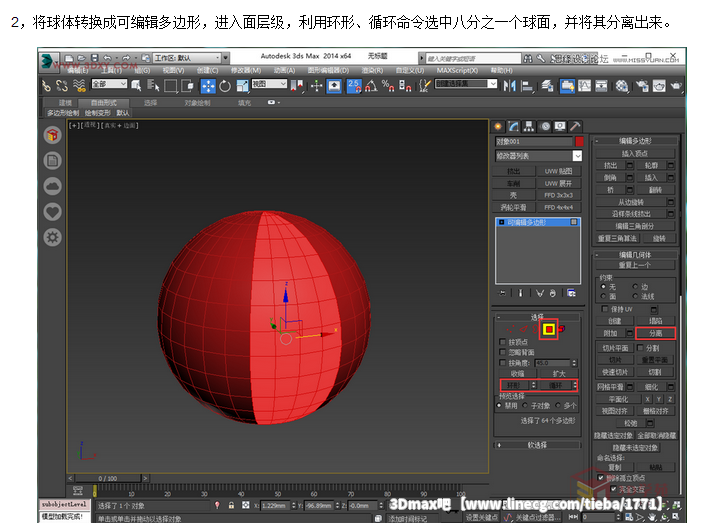Open the 全部 selection filter dropdown

point(109,84)
